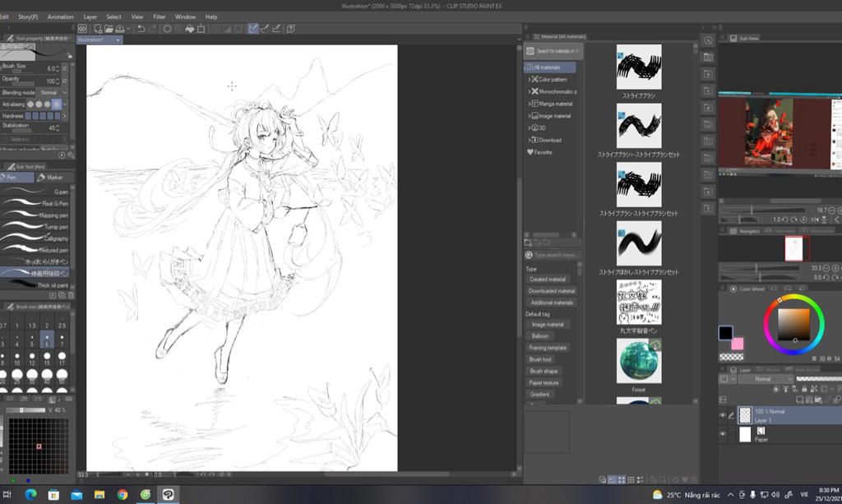This screenshot has height=504, width=842.
Task: Open the layer blend mode Normal dropdown
Action: click(x=766, y=379)
